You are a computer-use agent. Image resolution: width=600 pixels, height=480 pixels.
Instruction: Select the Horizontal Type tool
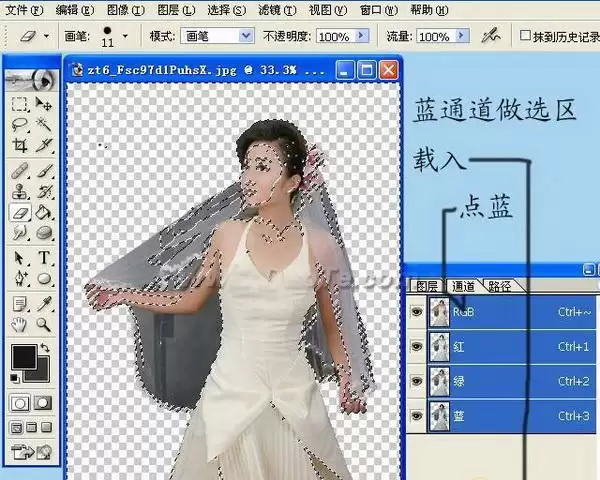click(44, 258)
